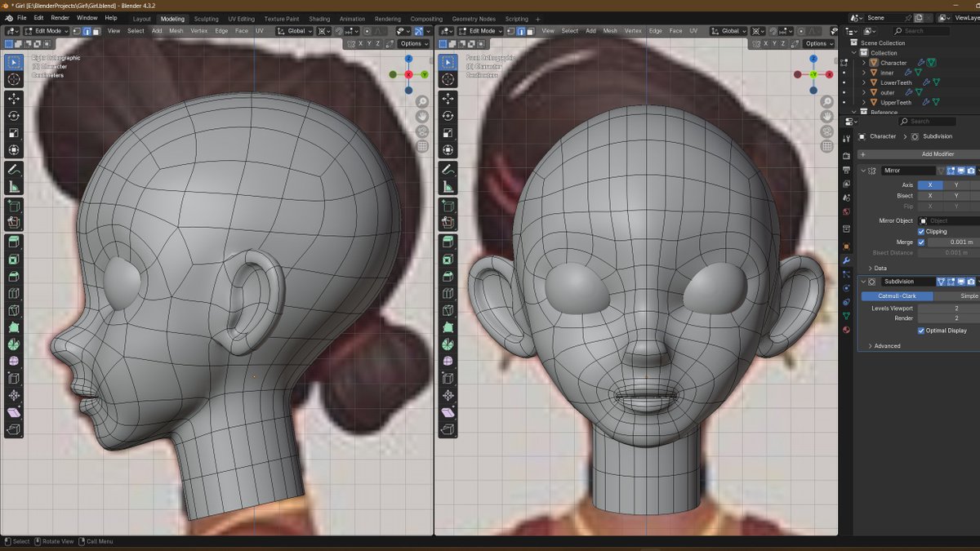Expand the Data section of the Mirror modifier
The height and width of the screenshot is (551, 980).
click(x=879, y=269)
